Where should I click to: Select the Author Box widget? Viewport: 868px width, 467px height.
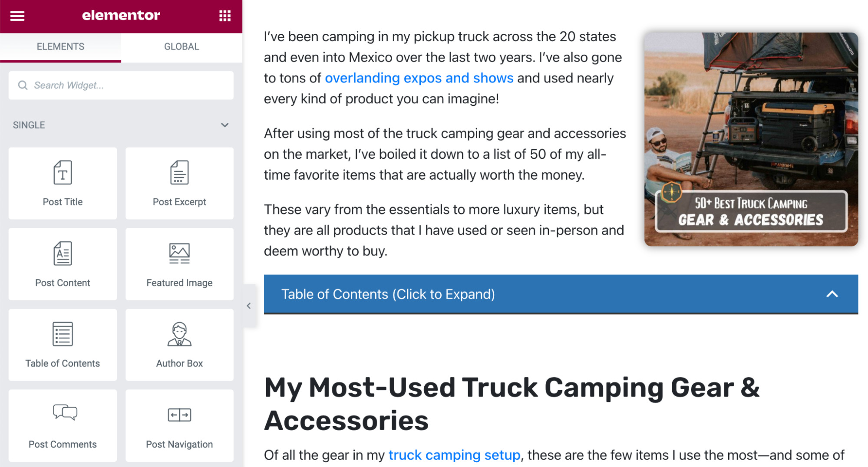click(x=179, y=344)
